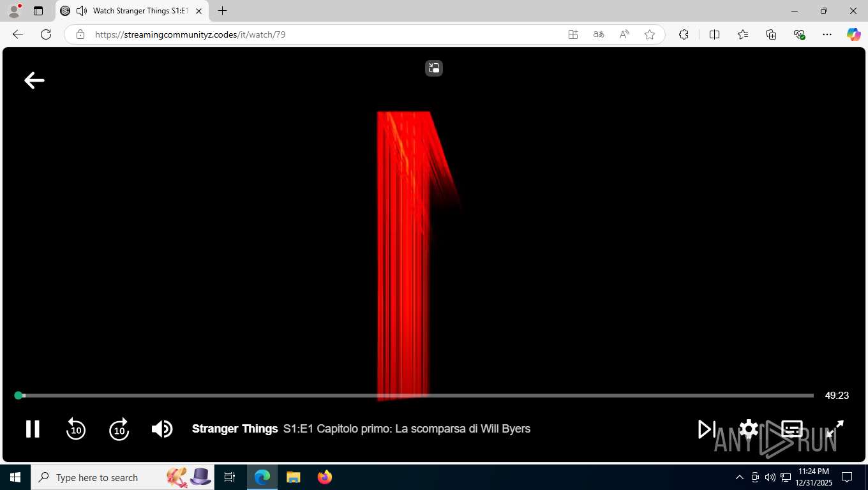Screen dimensions: 868x490
Task: Open picture-in-picture mode
Action: [434, 68]
